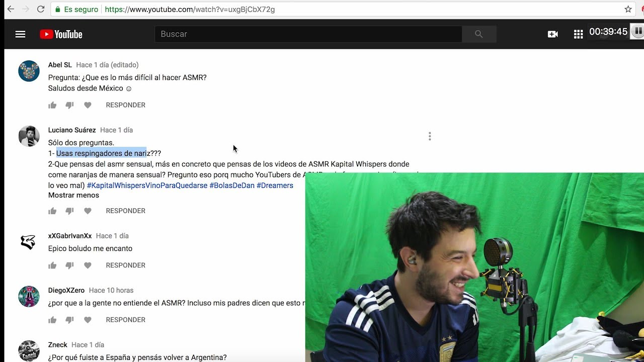Reply to xXGabrIvanXx's comment
644x362 pixels.
tap(125, 265)
